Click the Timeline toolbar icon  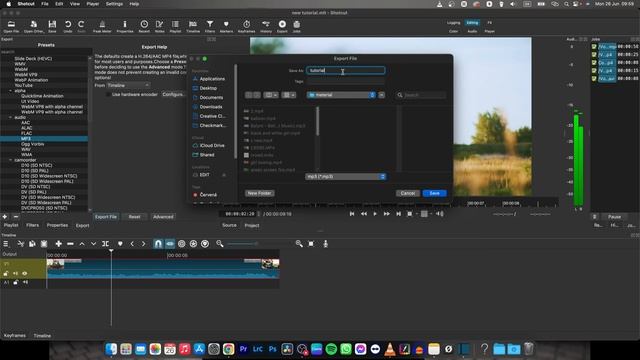(x=193, y=27)
